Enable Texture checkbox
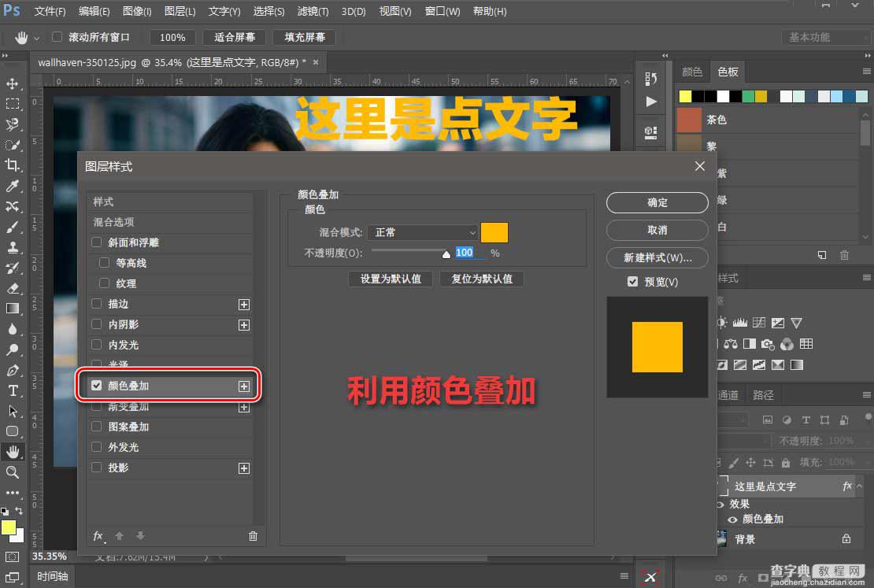The width and height of the screenshot is (874, 588). pyautogui.click(x=104, y=283)
